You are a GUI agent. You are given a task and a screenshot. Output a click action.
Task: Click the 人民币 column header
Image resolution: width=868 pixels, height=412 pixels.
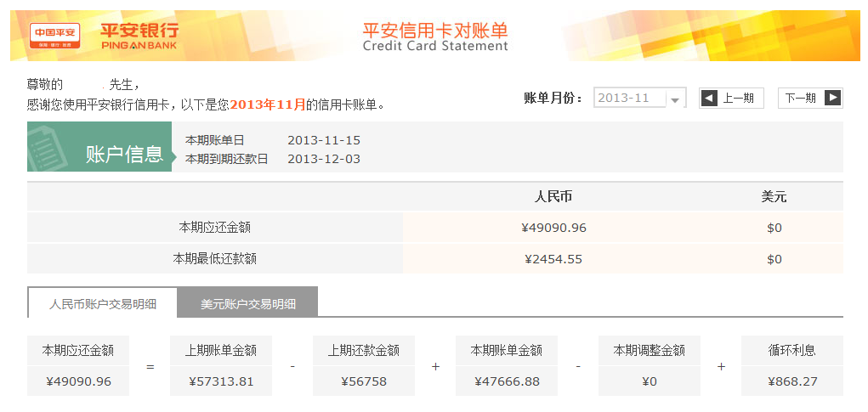553,197
